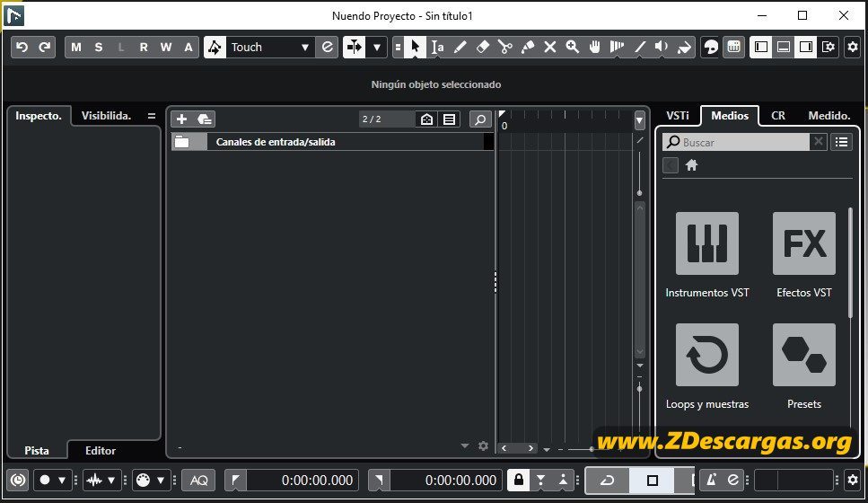Switch to the VSTi tab
868x503 pixels.
678,116
